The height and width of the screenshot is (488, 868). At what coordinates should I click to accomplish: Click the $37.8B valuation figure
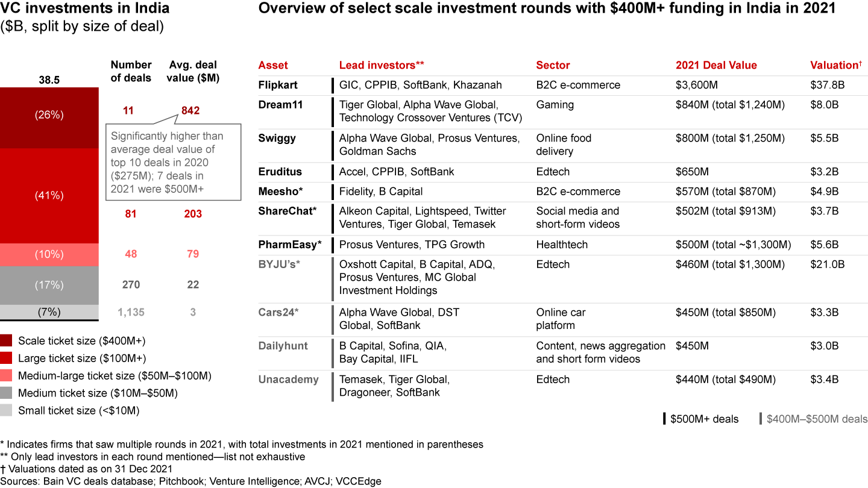(828, 85)
